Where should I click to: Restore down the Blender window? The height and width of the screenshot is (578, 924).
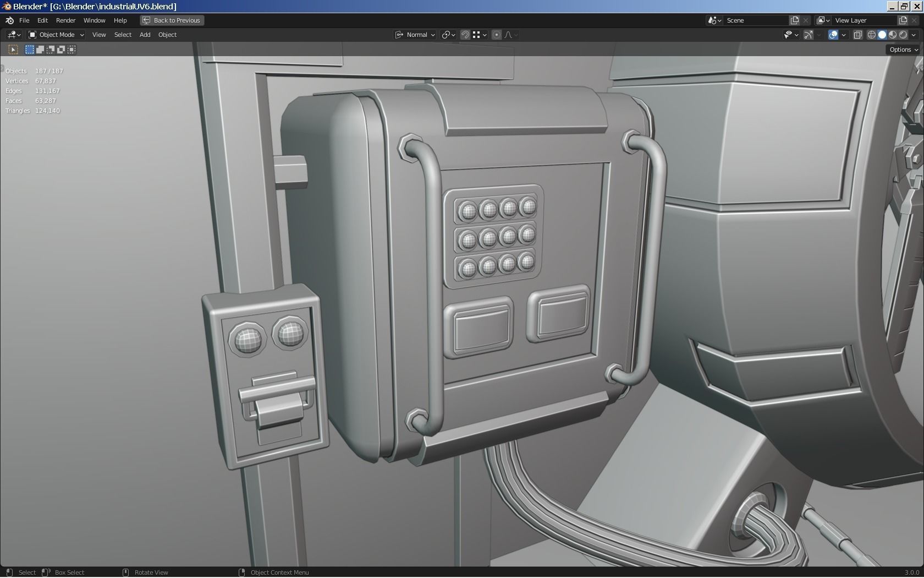[905, 7]
